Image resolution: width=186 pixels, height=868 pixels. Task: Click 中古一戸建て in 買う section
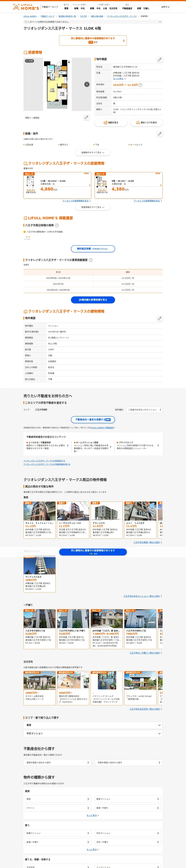[128, 842]
